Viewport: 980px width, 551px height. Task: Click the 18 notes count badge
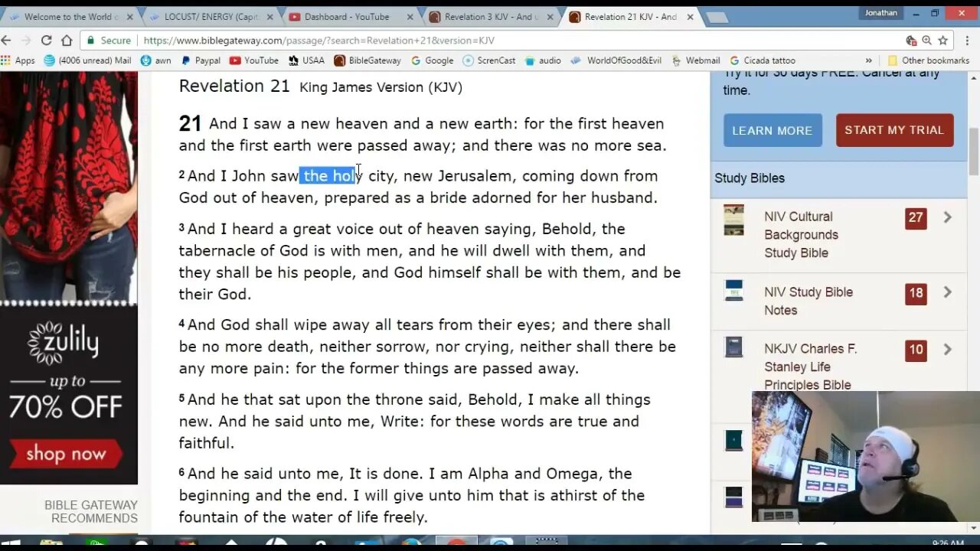tap(916, 292)
